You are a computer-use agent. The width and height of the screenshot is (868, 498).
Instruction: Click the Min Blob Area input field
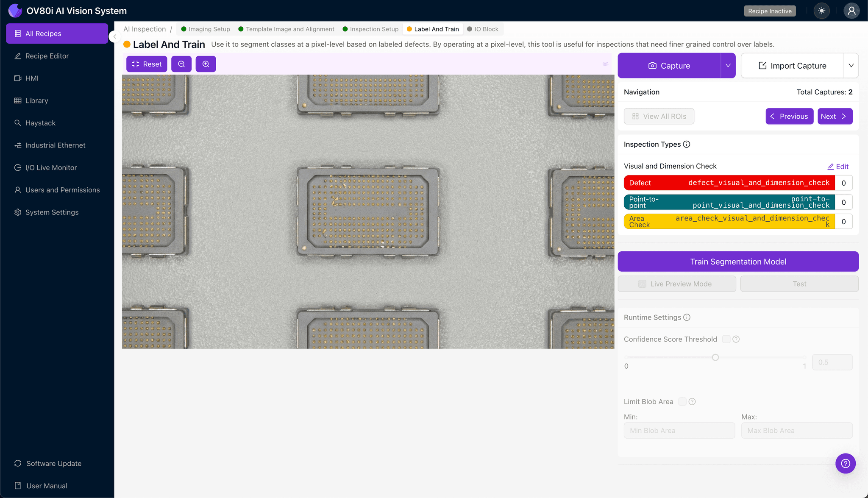click(x=679, y=430)
